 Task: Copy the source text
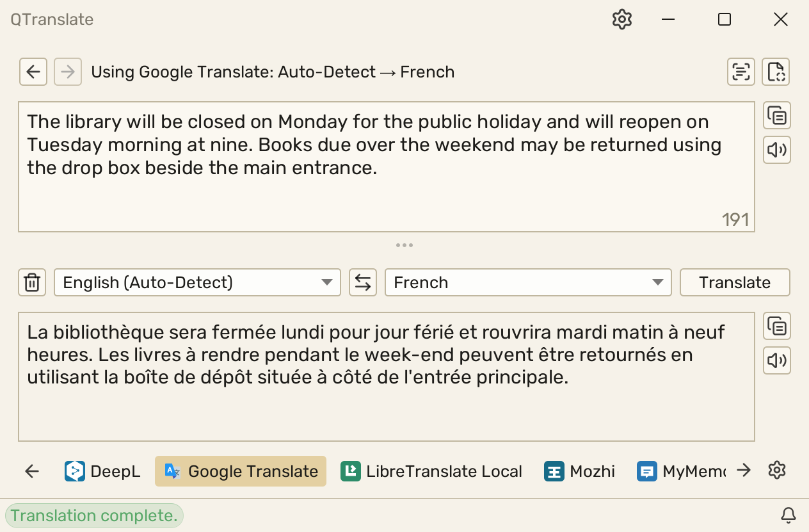777,116
